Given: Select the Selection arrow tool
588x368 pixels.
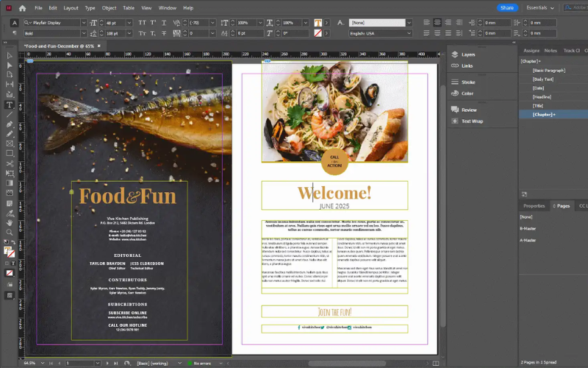Looking at the screenshot, I should coord(10,56).
